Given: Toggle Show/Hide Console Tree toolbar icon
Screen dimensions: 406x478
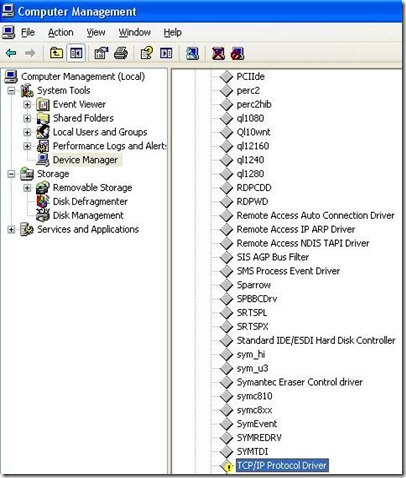Looking at the screenshot, I should click(76, 53).
